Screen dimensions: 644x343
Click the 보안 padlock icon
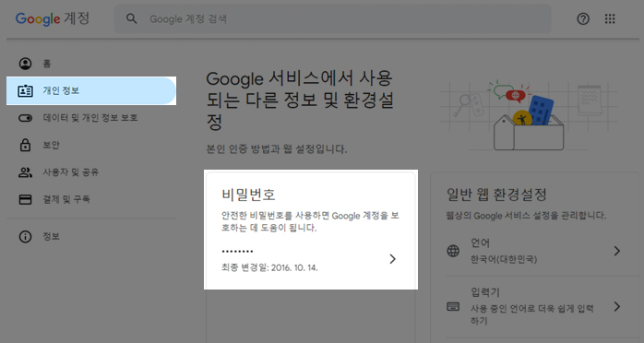[x=26, y=145]
